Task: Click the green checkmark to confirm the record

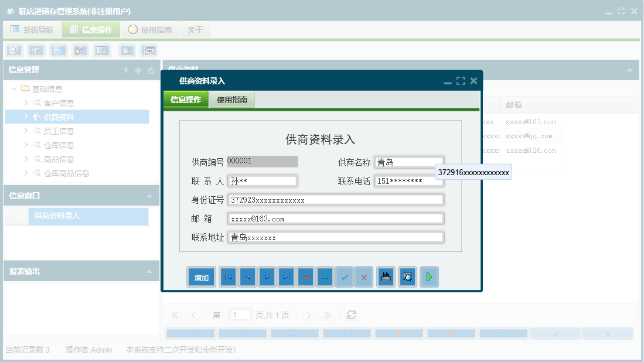Action: [x=345, y=276]
